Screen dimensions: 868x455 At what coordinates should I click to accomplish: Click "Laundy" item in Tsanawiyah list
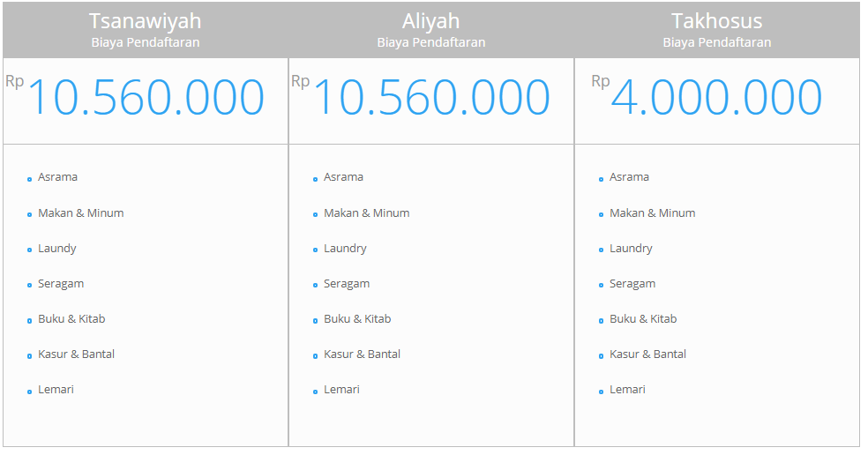[x=57, y=249]
